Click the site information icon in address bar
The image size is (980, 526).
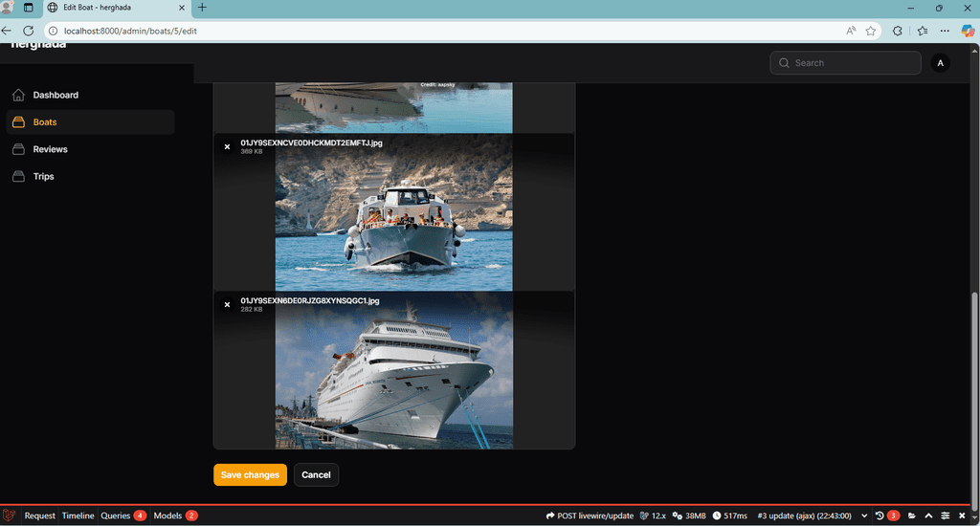(54, 31)
